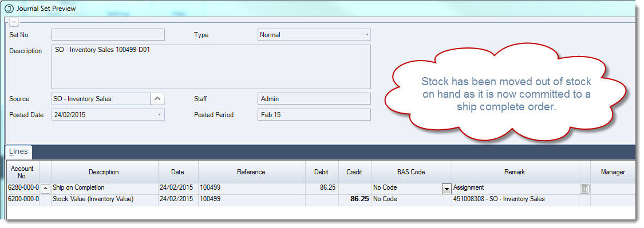The width and height of the screenshot is (644, 228).
Task: Click the Posted Period field Feb 15
Action: 314,115
